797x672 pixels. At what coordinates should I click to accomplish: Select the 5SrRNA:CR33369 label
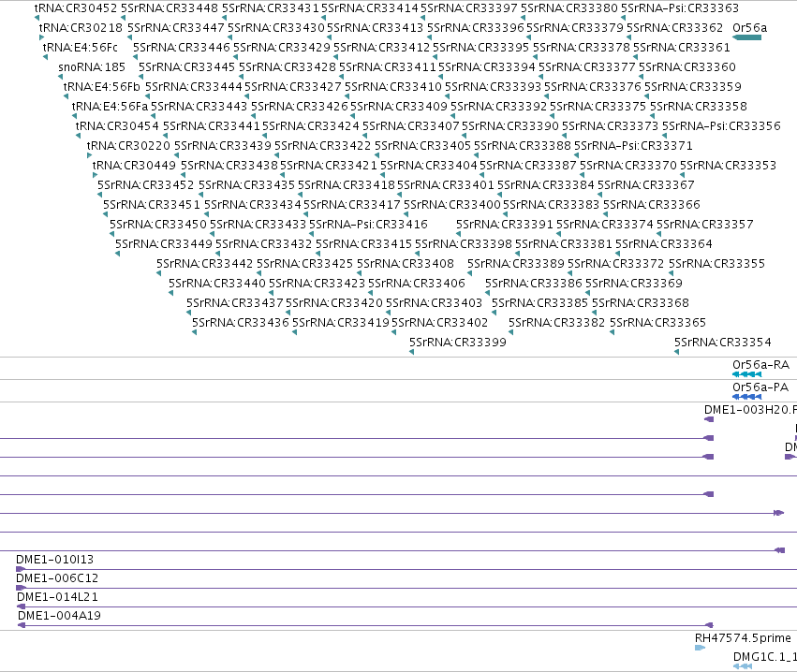(634, 284)
